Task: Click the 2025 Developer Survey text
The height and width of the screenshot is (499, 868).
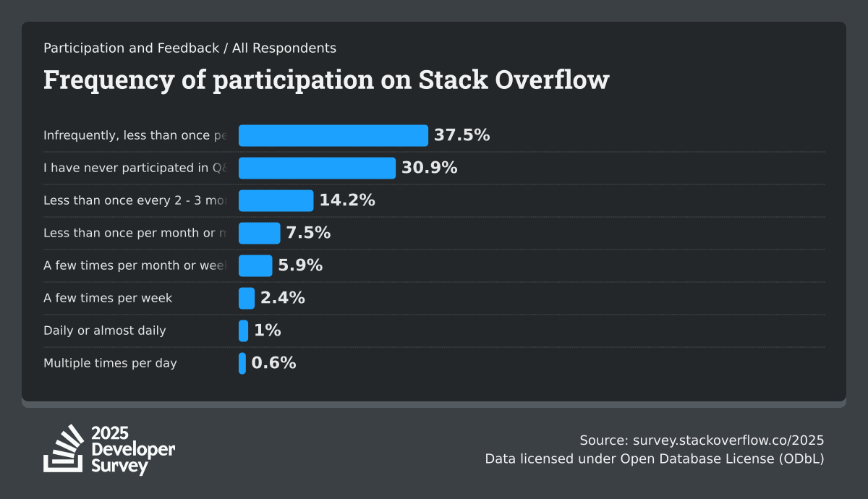Action: click(x=132, y=450)
